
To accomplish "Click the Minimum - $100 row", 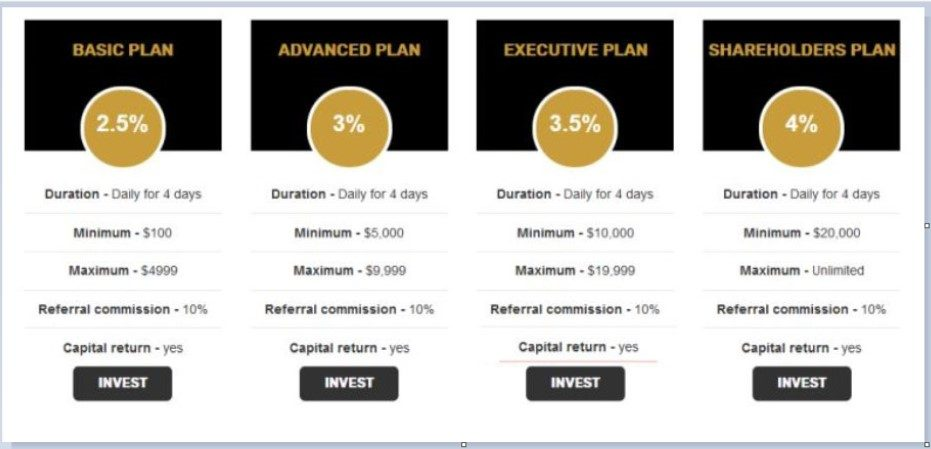I will (122, 233).
